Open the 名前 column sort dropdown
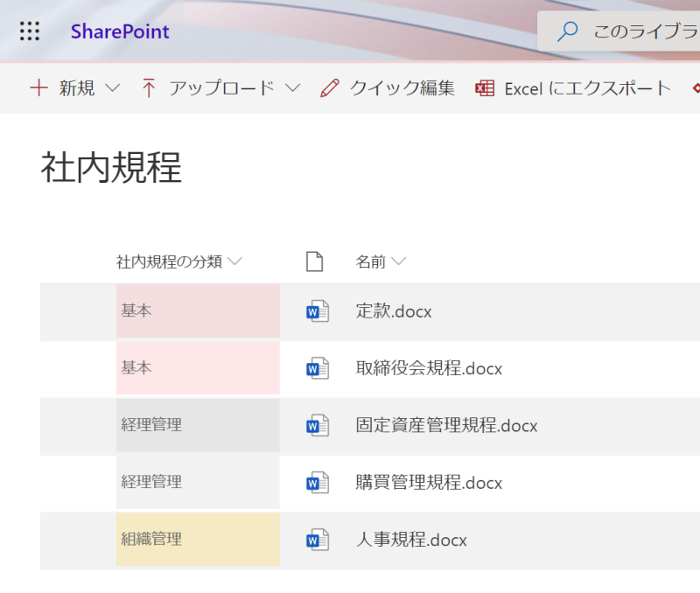 point(399,261)
